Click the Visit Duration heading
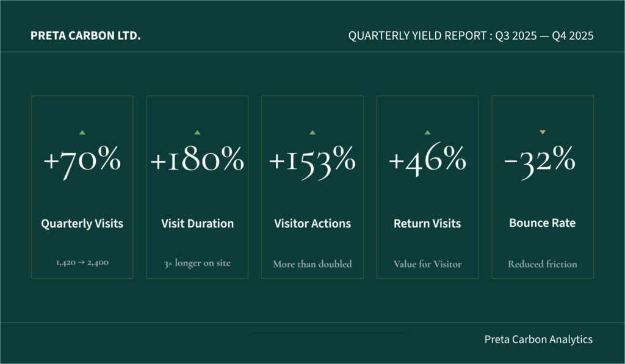 pos(197,224)
